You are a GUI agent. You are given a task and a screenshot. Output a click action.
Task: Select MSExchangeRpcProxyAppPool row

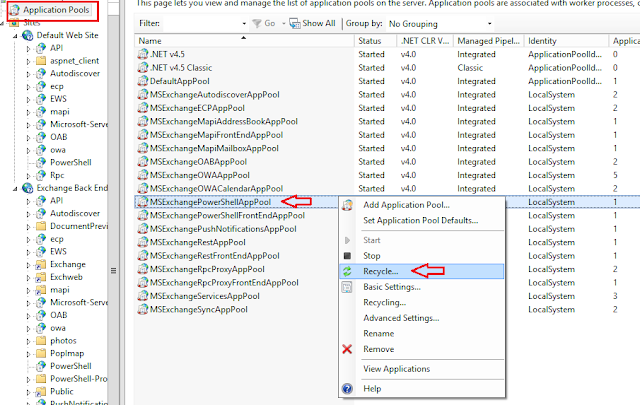(207, 269)
